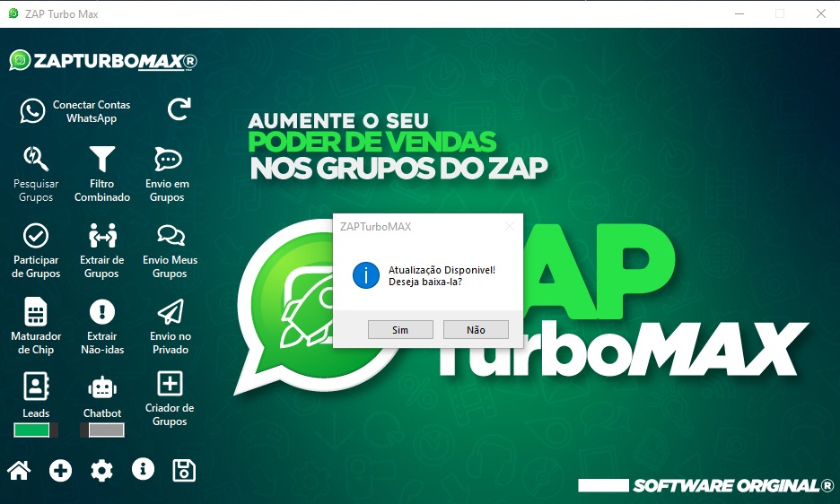Click the save floppy disk icon

pyautogui.click(x=184, y=470)
